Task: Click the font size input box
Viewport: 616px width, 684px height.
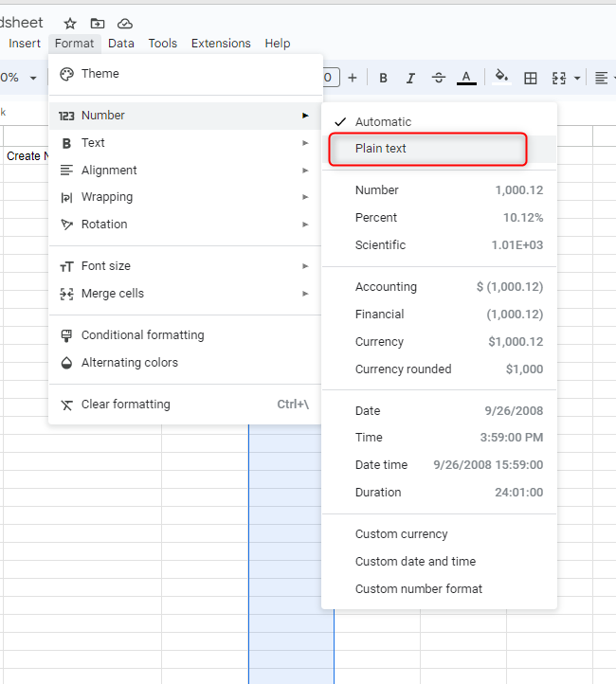Action: (x=330, y=78)
